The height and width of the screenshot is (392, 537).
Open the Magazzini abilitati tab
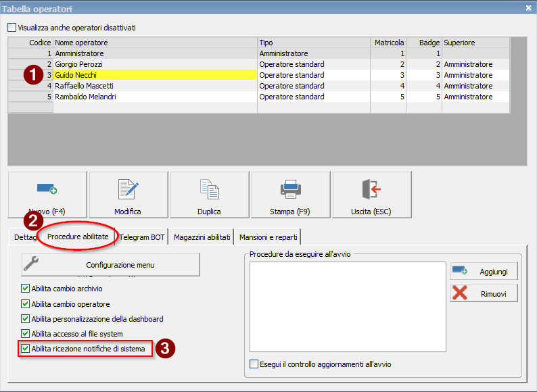coord(202,237)
